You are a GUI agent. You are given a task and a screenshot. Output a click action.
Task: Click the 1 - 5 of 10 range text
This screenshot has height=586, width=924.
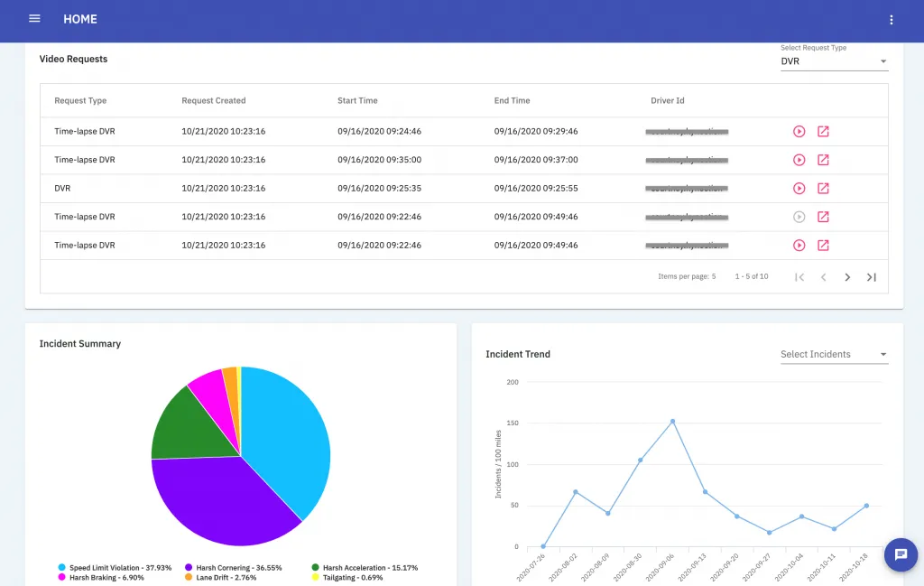coord(752,276)
